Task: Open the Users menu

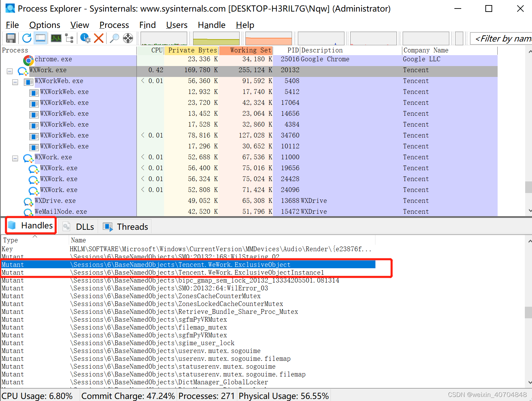Action: click(x=177, y=25)
